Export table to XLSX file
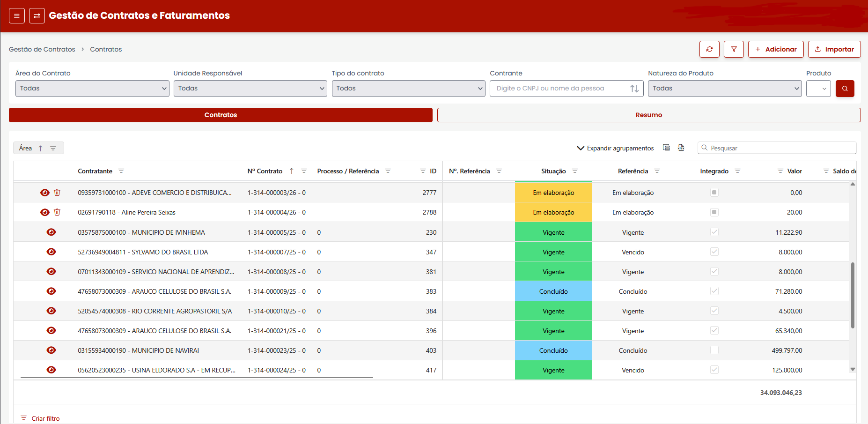Image resolution: width=868 pixels, height=424 pixels. 681,148
